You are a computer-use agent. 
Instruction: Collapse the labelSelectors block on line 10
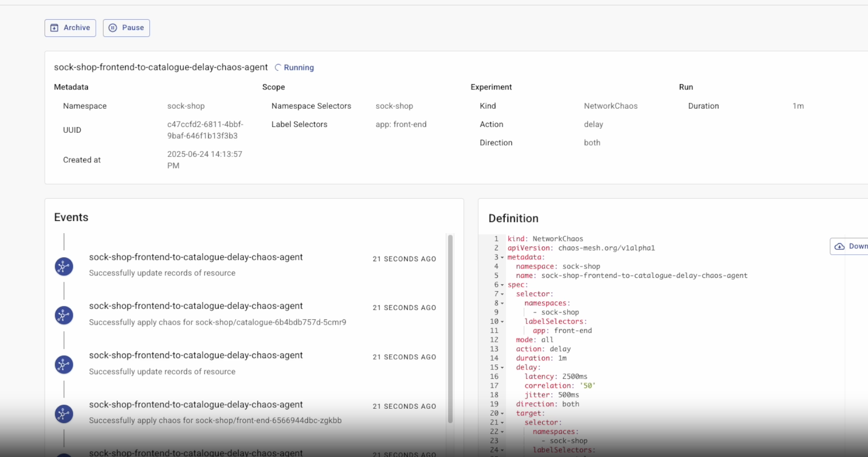pos(502,322)
